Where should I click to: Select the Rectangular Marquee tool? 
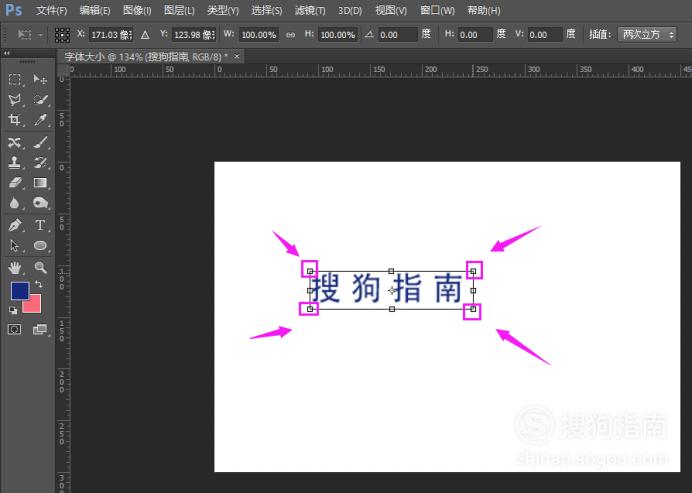point(15,79)
